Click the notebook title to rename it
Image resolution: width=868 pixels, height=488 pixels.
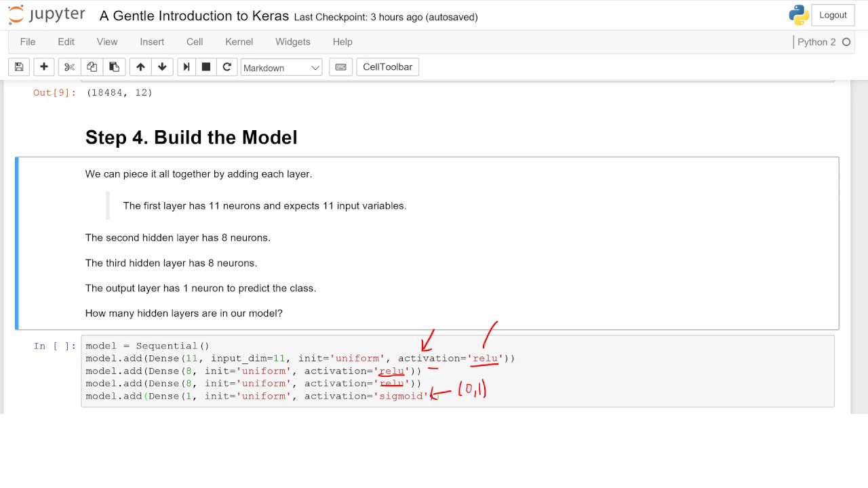point(194,16)
